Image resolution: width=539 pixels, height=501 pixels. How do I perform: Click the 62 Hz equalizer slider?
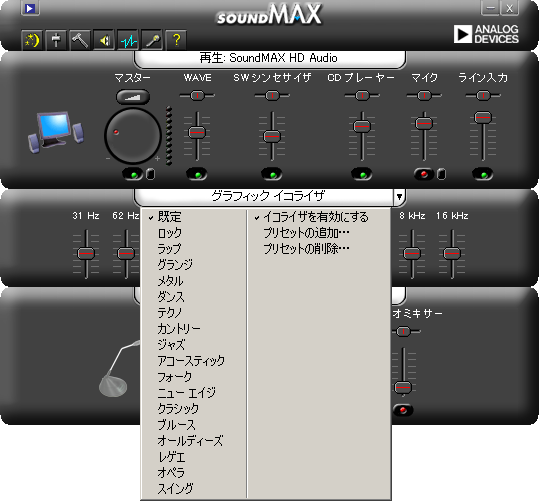click(x=126, y=253)
